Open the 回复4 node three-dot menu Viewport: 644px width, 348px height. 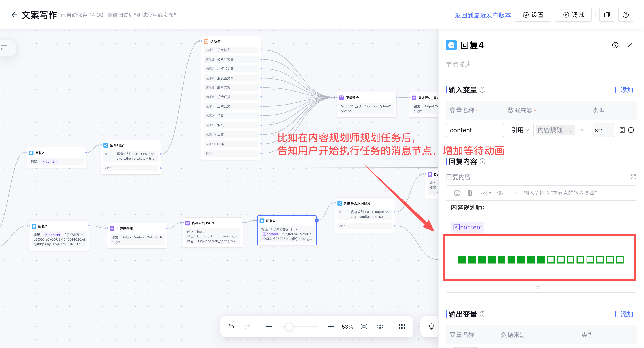pyautogui.click(x=309, y=221)
